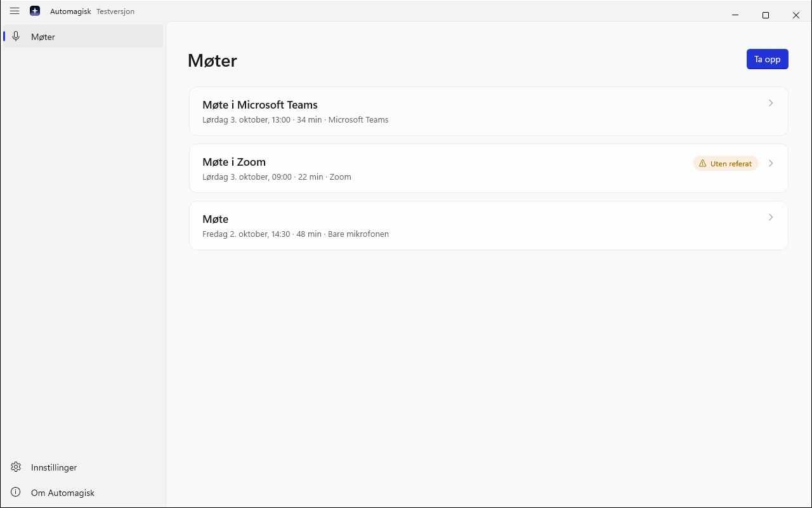Click the Automagisk app logo icon
This screenshot has width=812, height=508.
point(35,11)
